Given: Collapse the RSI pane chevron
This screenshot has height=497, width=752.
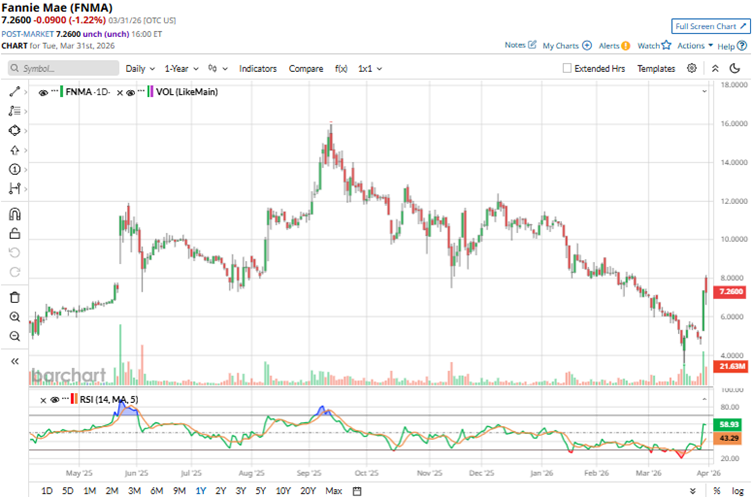Looking at the screenshot, I should point(705,399).
